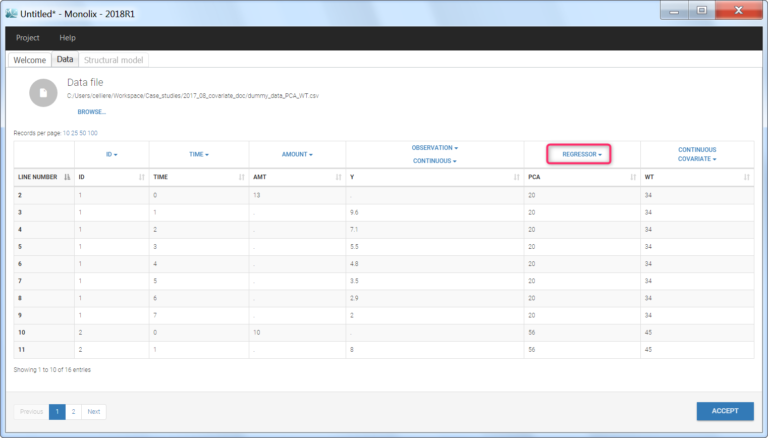Open the Project menu
Viewport: 768px width, 438px height.
[x=28, y=37]
